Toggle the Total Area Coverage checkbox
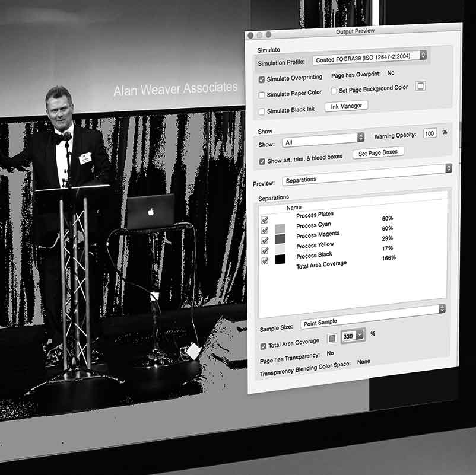Screen dimensions: 476x475 [x=264, y=346]
